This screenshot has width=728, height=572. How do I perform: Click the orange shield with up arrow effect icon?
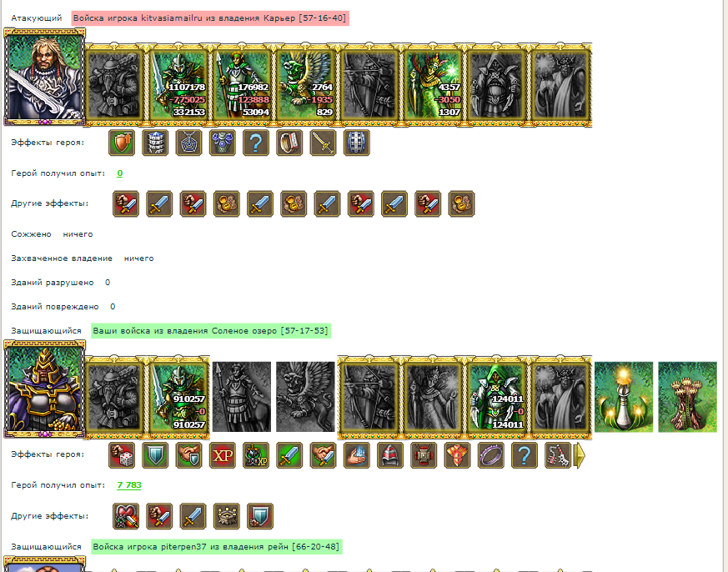point(122,143)
